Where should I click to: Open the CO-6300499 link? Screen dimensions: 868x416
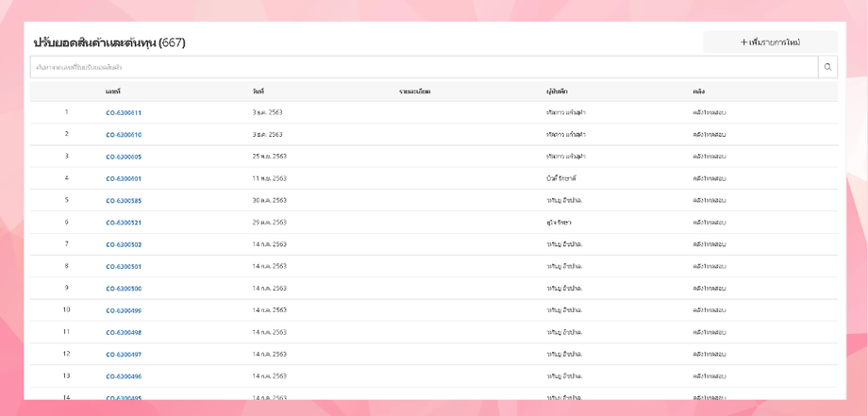click(124, 310)
